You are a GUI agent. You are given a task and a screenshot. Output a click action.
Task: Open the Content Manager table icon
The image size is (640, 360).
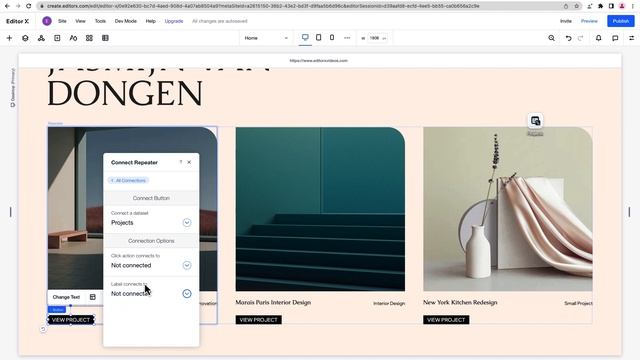click(x=105, y=38)
